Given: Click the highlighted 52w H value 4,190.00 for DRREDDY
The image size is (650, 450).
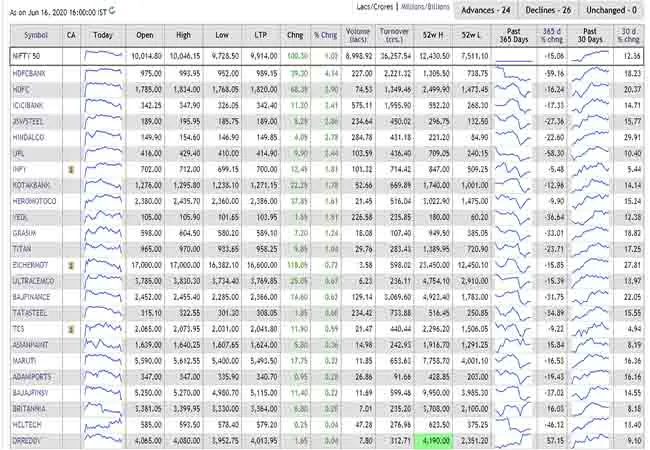Looking at the screenshot, I should [433, 441].
